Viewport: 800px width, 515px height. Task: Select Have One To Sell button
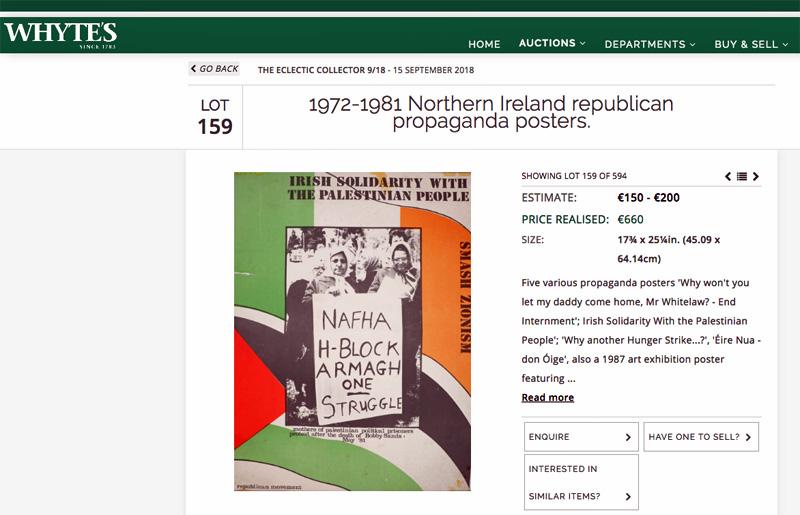pyautogui.click(x=701, y=437)
